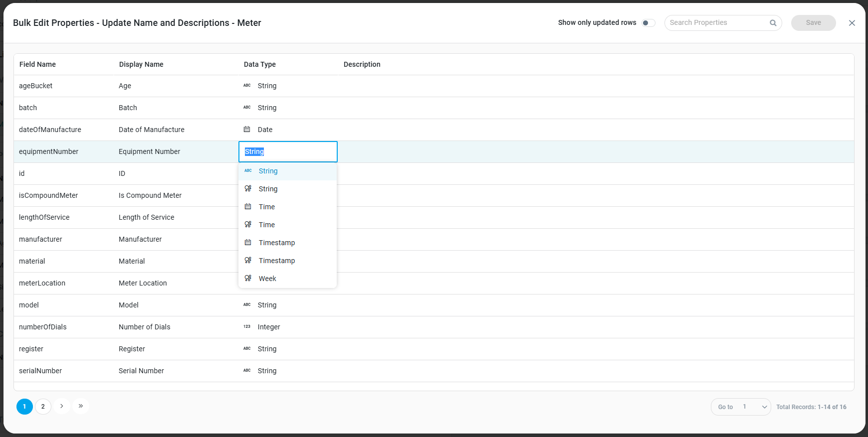Jump to last page with double arrow

pos(81,406)
